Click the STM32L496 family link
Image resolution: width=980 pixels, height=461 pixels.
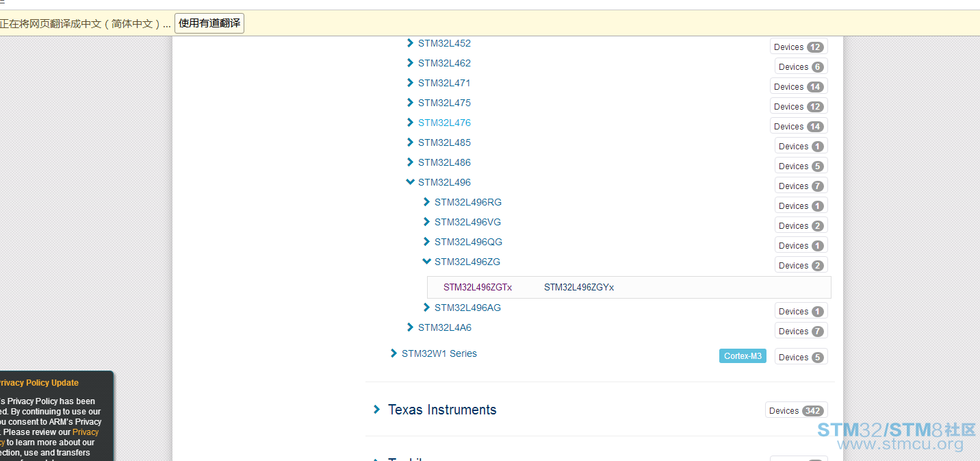(444, 182)
